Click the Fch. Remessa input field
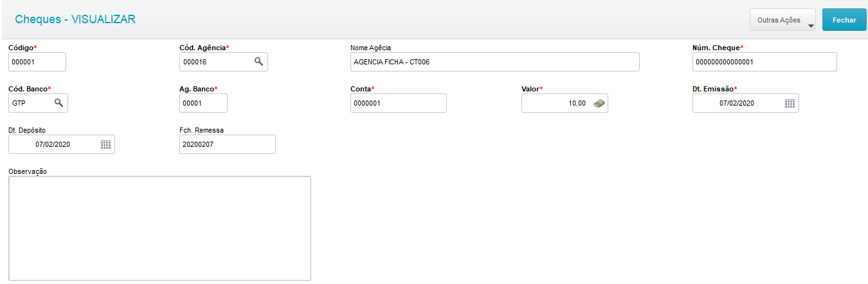This screenshot has height=284, width=868. pos(227,144)
